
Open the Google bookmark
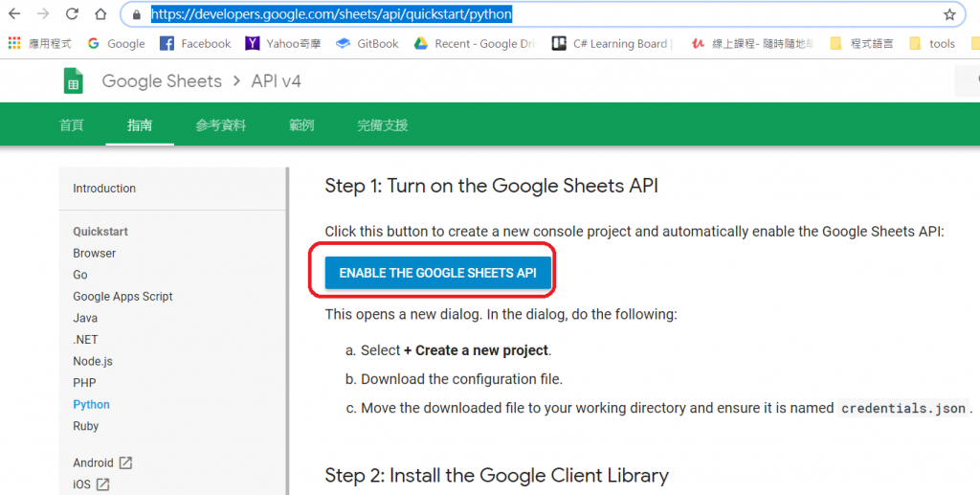(116, 44)
